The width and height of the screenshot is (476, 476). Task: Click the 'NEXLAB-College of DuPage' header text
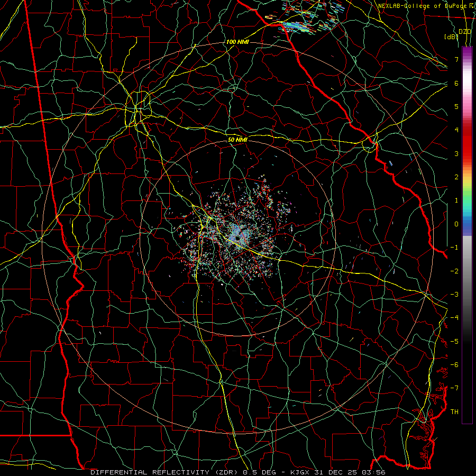[424, 6]
